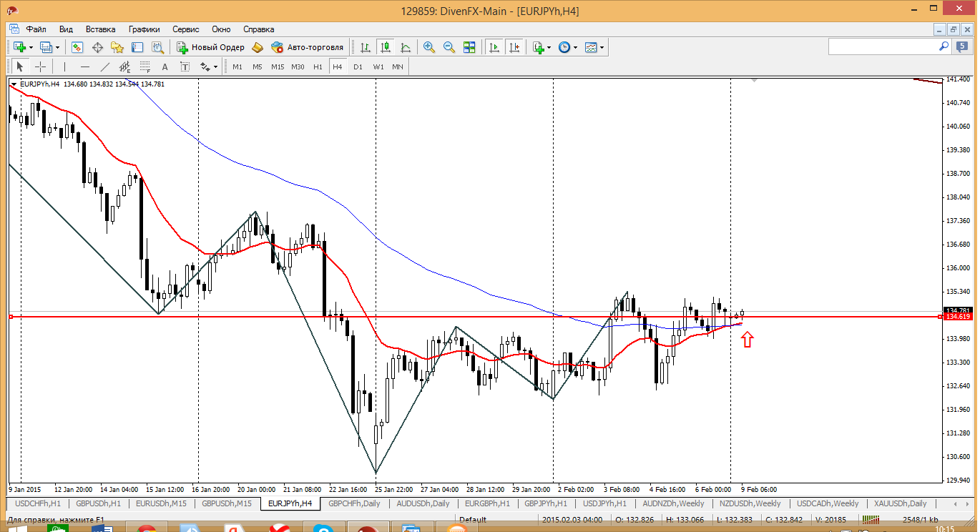Draw Fibonacci retracement tool
The image size is (980, 532).
[145, 66]
